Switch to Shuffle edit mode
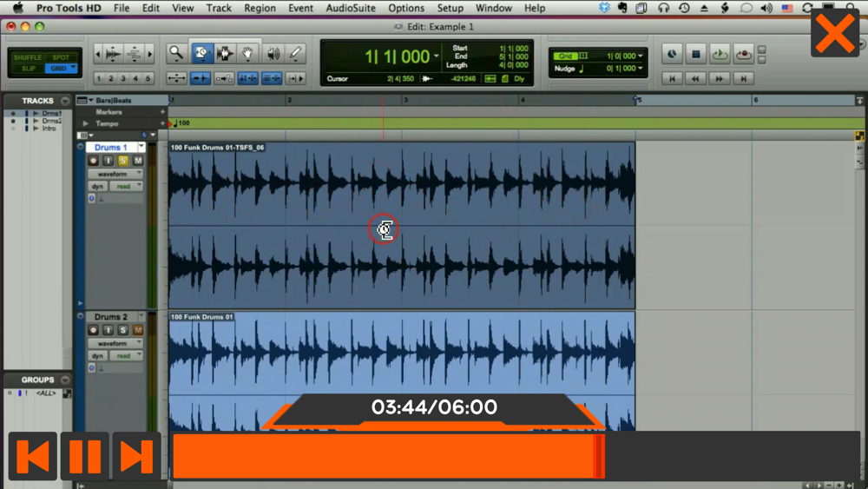Screen dimensions: 868x489 point(28,57)
